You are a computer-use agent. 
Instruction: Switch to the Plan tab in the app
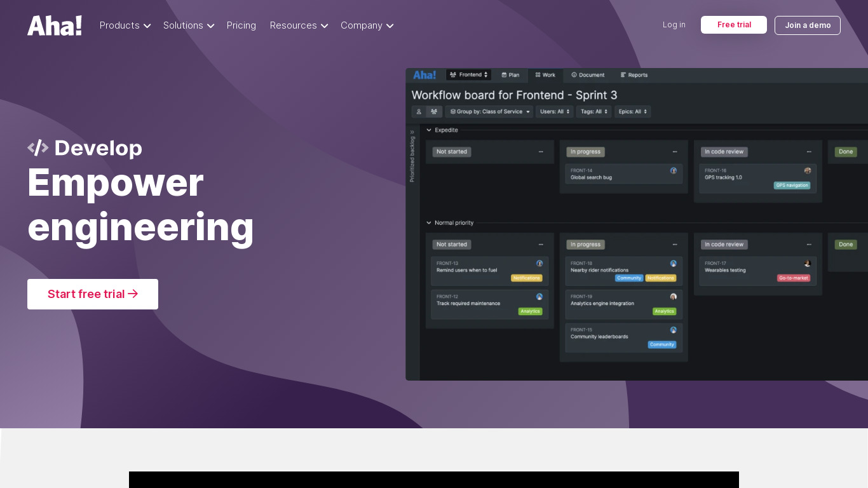click(510, 75)
